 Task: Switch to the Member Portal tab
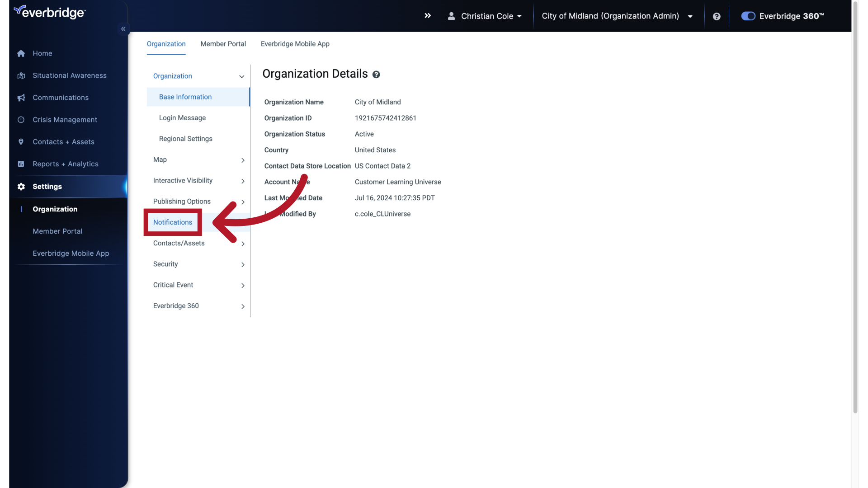pyautogui.click(x=223, y=44)
